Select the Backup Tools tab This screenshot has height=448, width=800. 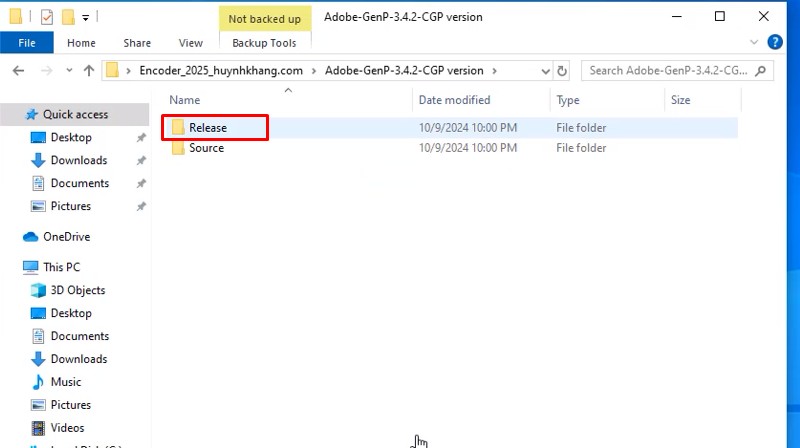tap(264, 43)
